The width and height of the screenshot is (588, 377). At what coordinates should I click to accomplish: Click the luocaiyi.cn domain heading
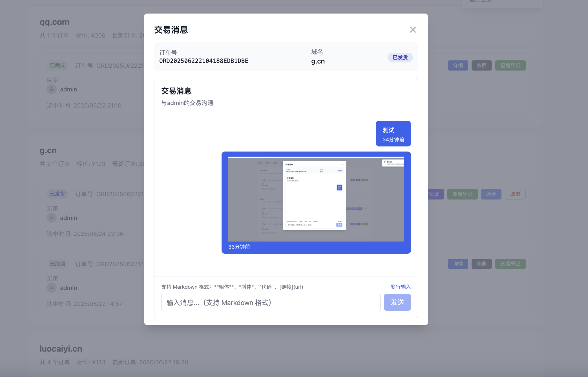coord(61,348)
